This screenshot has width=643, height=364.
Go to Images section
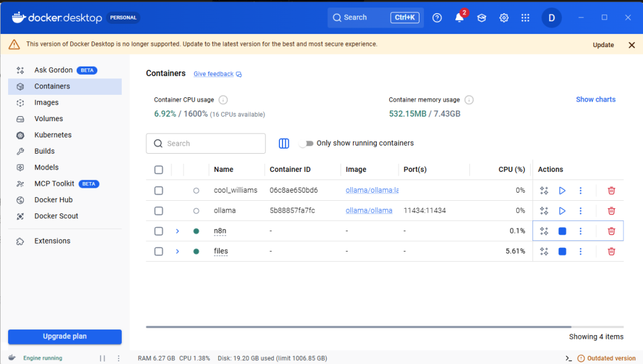(x=65, y=102)
